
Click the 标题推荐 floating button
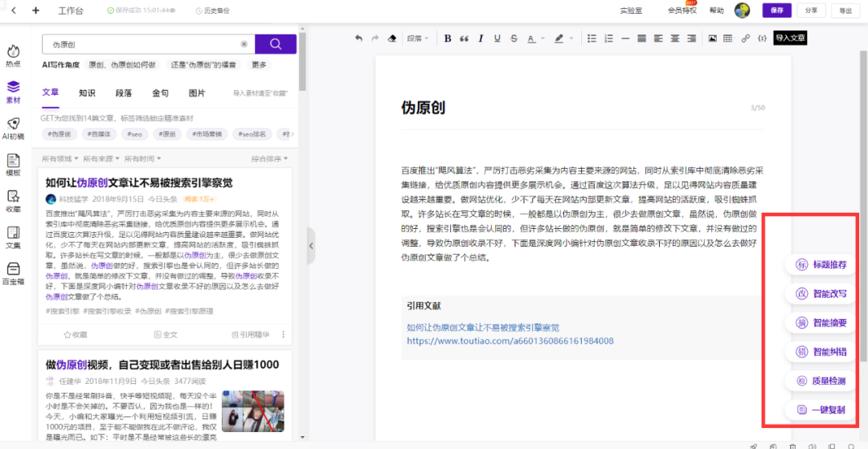(x=820, y=265)
